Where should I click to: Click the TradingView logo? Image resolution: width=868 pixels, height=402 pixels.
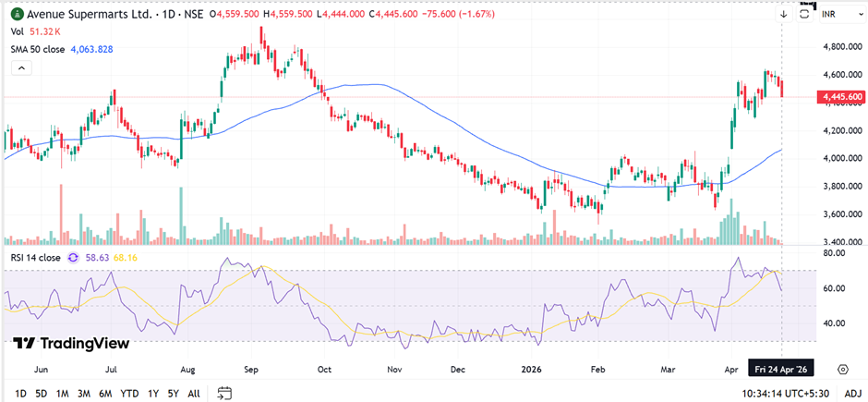71,344
